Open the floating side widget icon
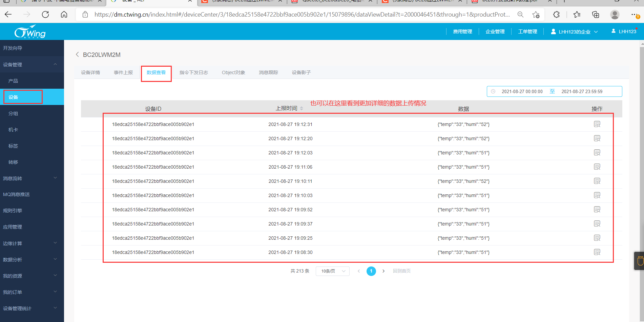This screenshot has height=322, width=644. tap(640, 261)
